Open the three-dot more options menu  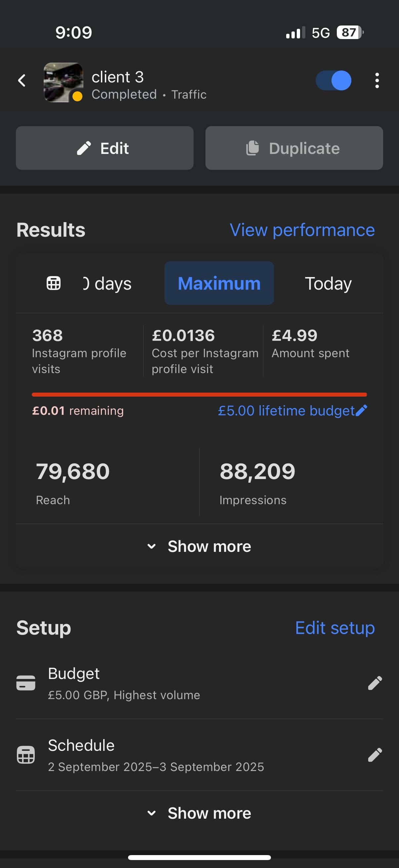(x=377, y=80)
